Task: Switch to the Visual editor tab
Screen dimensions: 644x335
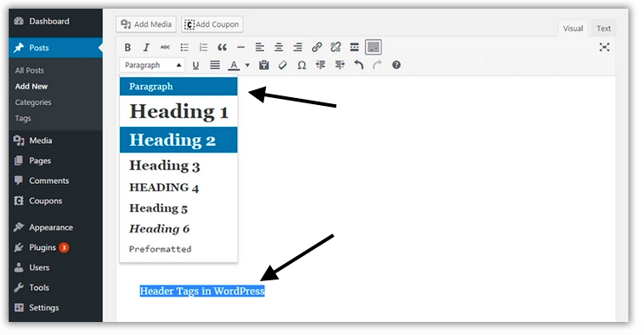Action: (x=573, y=29)
